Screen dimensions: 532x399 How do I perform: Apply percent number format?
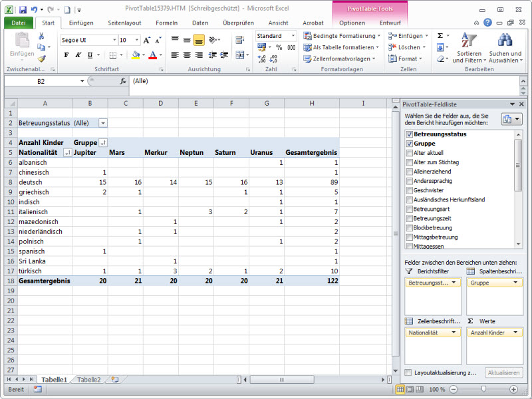pos(279,47)
